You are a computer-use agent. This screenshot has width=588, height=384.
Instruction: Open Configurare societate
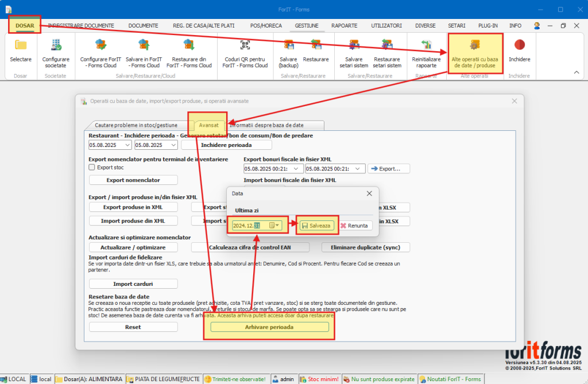click(56, 53)
